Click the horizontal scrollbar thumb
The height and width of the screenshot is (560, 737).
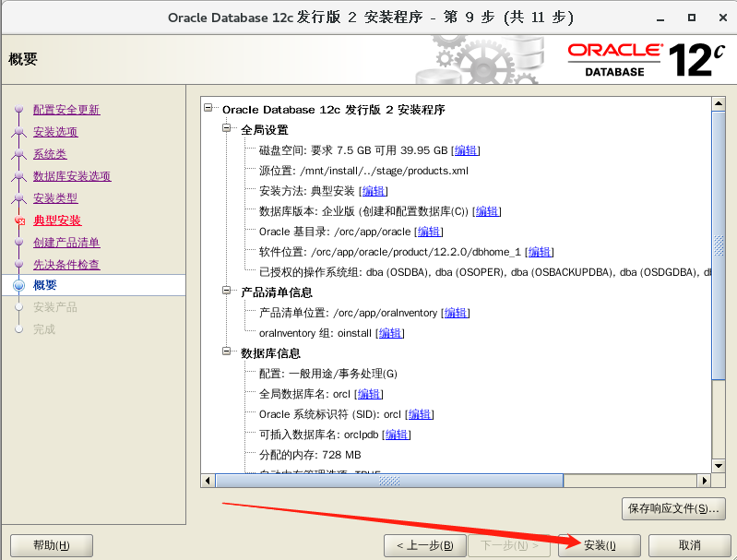click(x=389, y=481)
